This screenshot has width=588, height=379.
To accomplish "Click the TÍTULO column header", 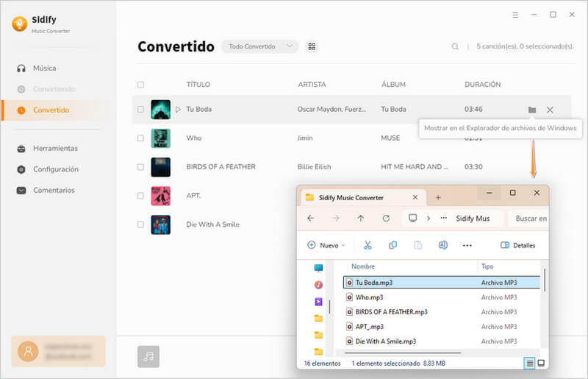I will click(x=198, y=85).
